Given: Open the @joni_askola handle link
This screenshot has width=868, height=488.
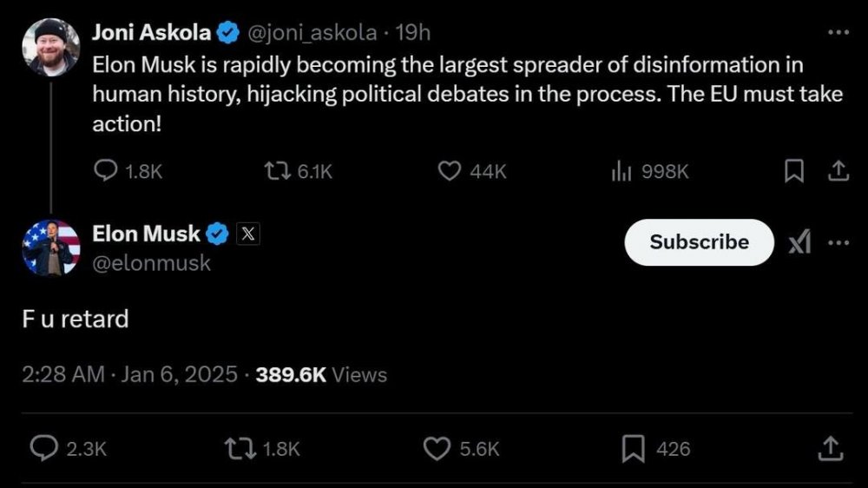Looking at the screenshot, I should coord(312,33).
